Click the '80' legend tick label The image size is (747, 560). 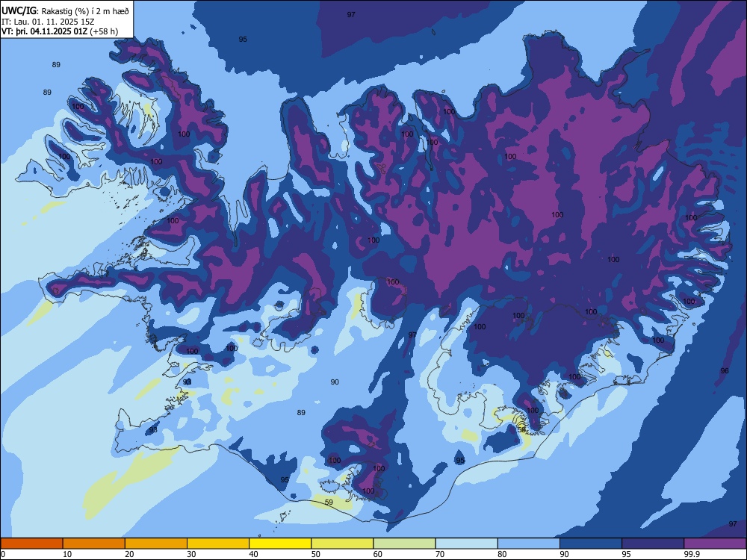point(502,554)
